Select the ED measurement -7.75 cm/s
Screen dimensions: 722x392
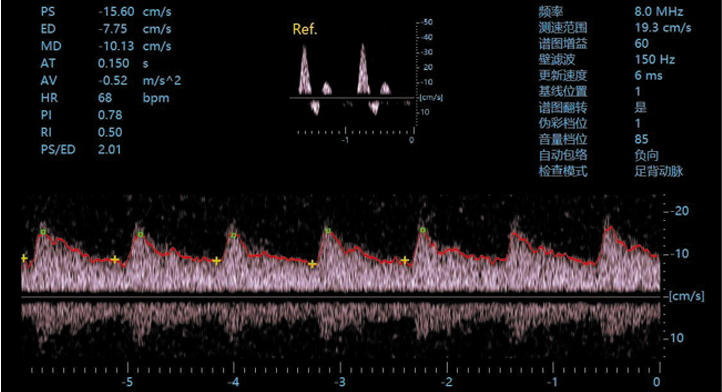(x=134, y=29)
